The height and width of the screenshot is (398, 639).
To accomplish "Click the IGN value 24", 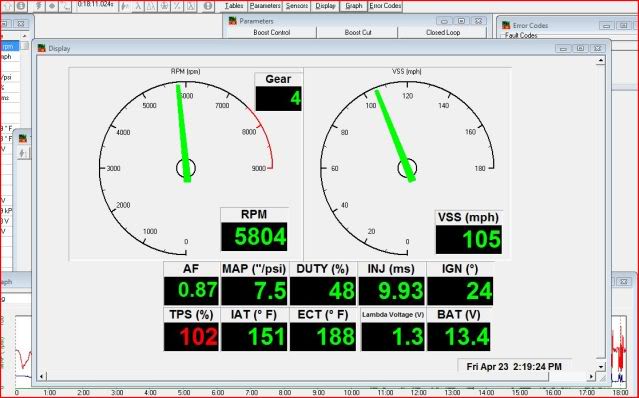I will click(460, 291).
